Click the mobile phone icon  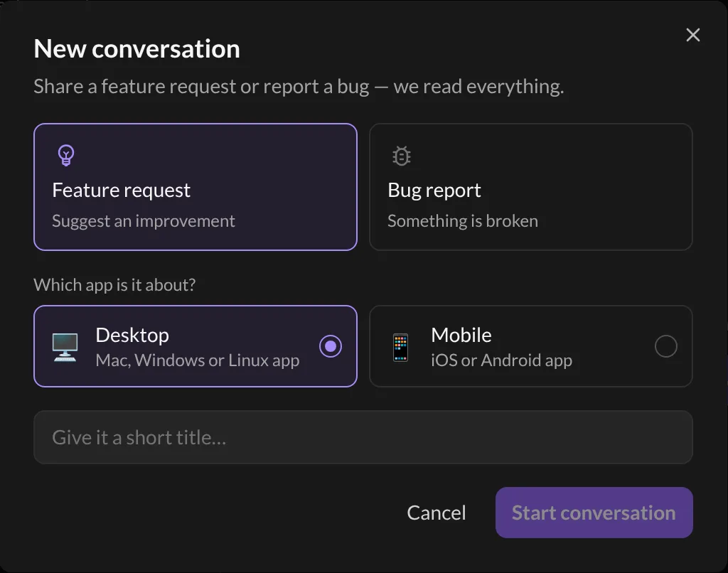pyautogui.click(x=400, y=347)
